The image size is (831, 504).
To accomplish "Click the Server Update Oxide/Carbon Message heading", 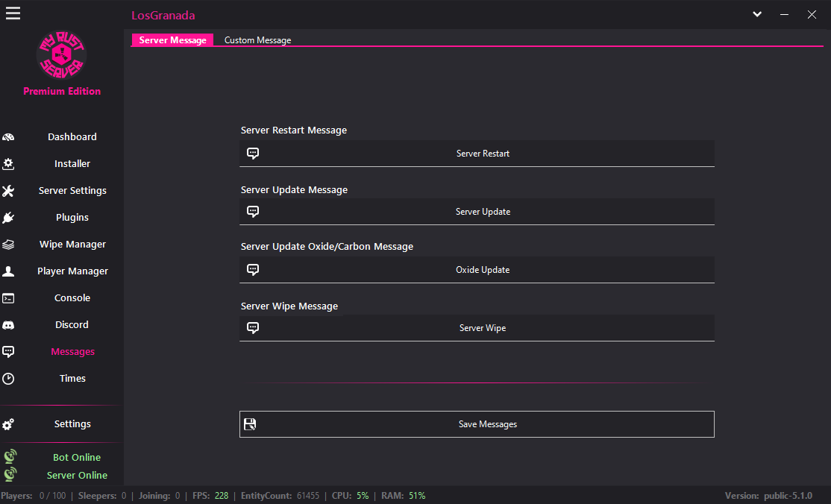I will pos(327,247).
